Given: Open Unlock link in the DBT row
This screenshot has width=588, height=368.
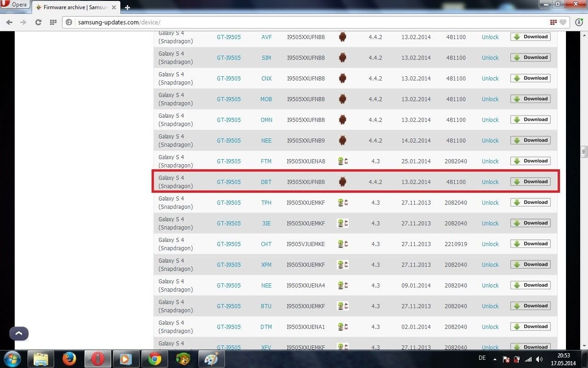Looking at the screenshot, I should click(490, 182).
